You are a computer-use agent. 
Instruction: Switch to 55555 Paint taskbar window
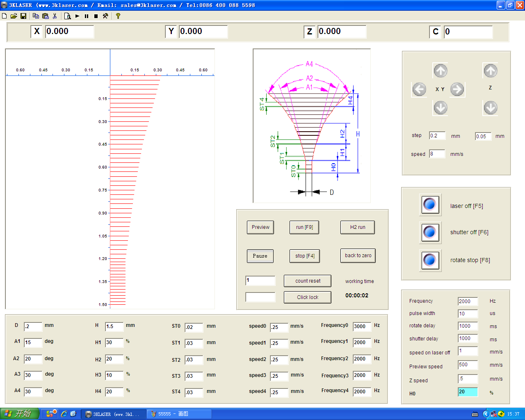pyautogui.click(x=179, y=414)
